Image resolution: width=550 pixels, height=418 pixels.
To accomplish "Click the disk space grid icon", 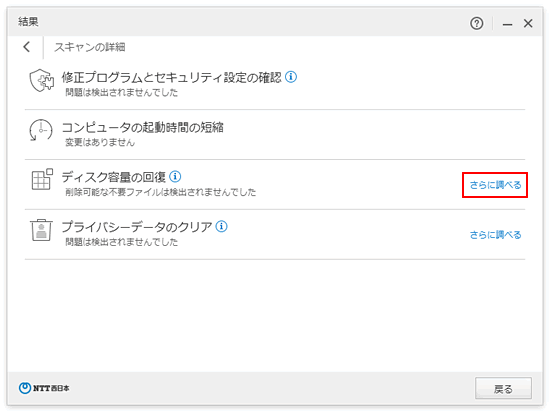I will (x=42, y=179).
